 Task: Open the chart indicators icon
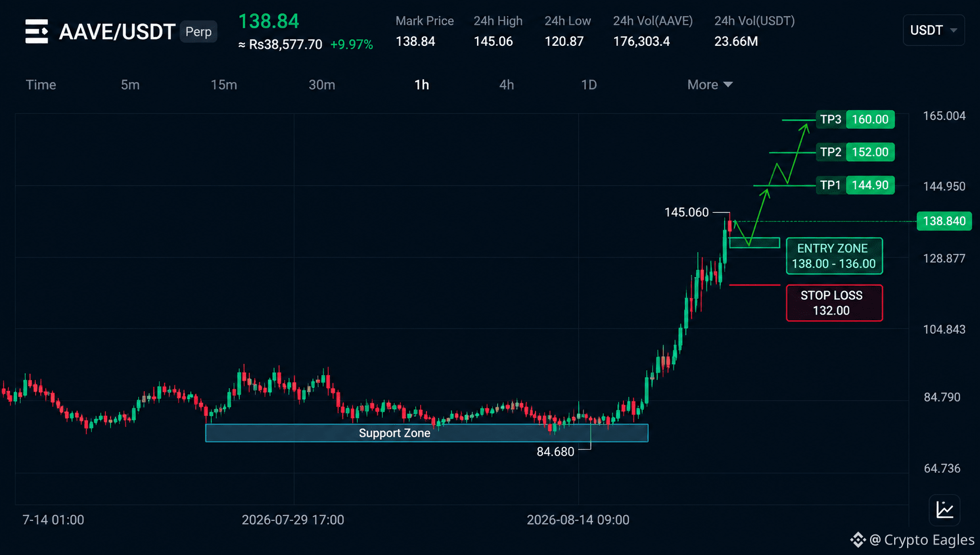[945, 510]
